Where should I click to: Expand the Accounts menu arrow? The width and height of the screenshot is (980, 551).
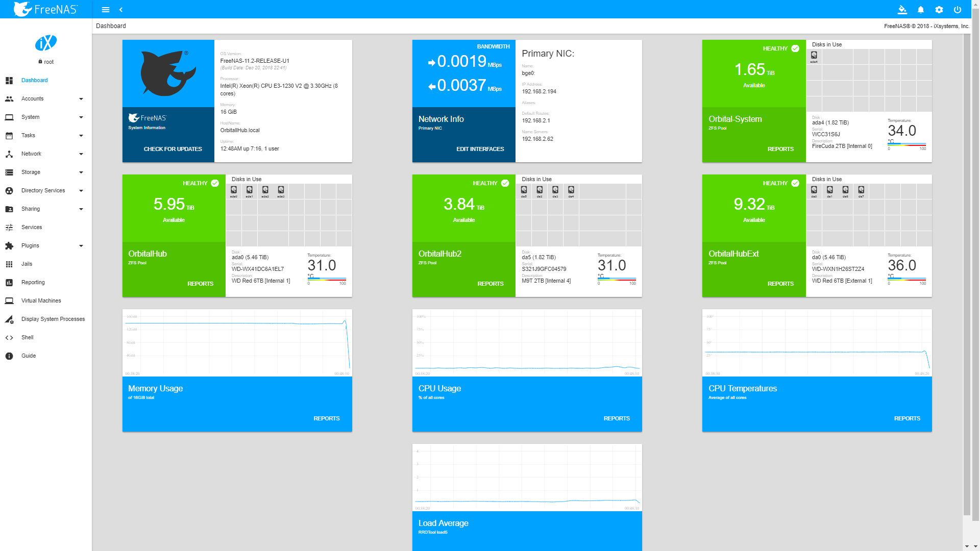tap(81, 99)
